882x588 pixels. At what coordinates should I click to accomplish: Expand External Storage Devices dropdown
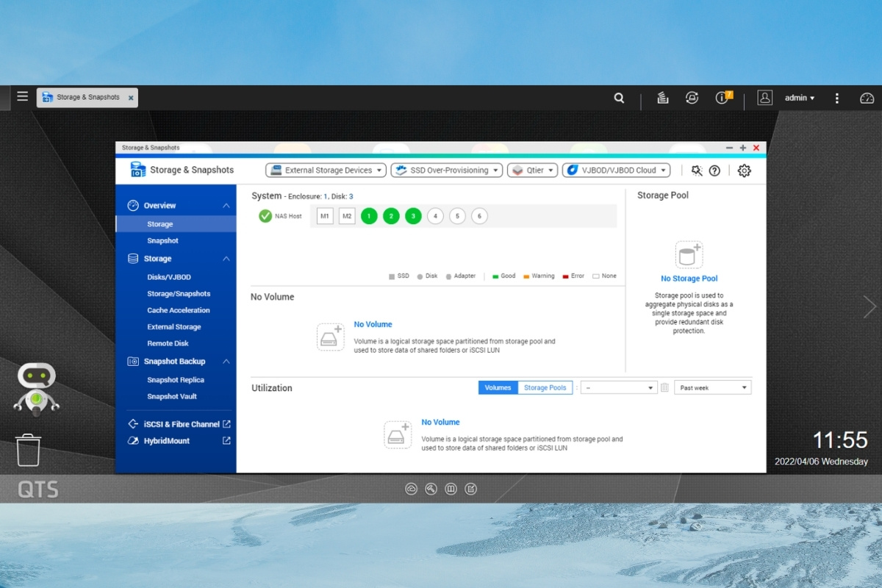click(x=326, y=171)
